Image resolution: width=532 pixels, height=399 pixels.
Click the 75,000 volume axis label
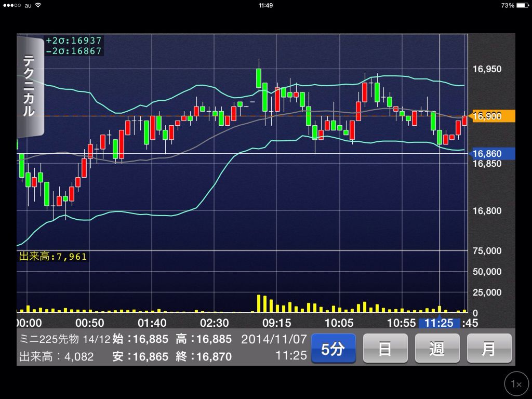pyautogui.click(x=487, y=251)
